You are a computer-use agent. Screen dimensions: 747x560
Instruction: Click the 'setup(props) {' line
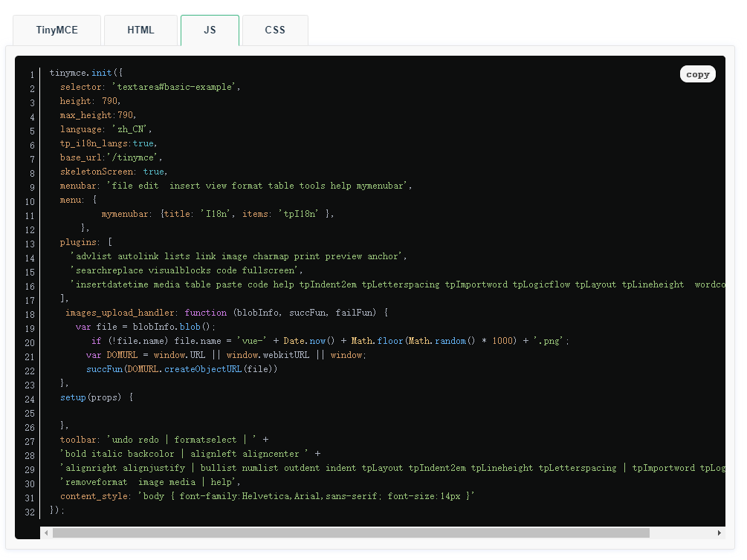coord(97,397)
